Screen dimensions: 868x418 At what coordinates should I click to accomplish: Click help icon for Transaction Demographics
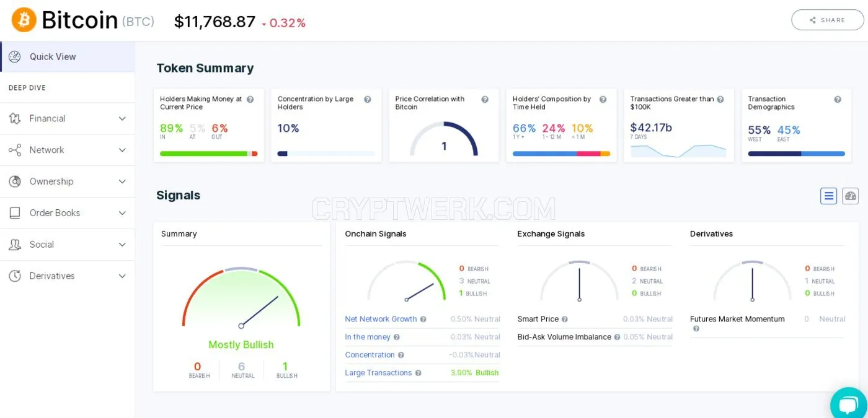[838, 99]
